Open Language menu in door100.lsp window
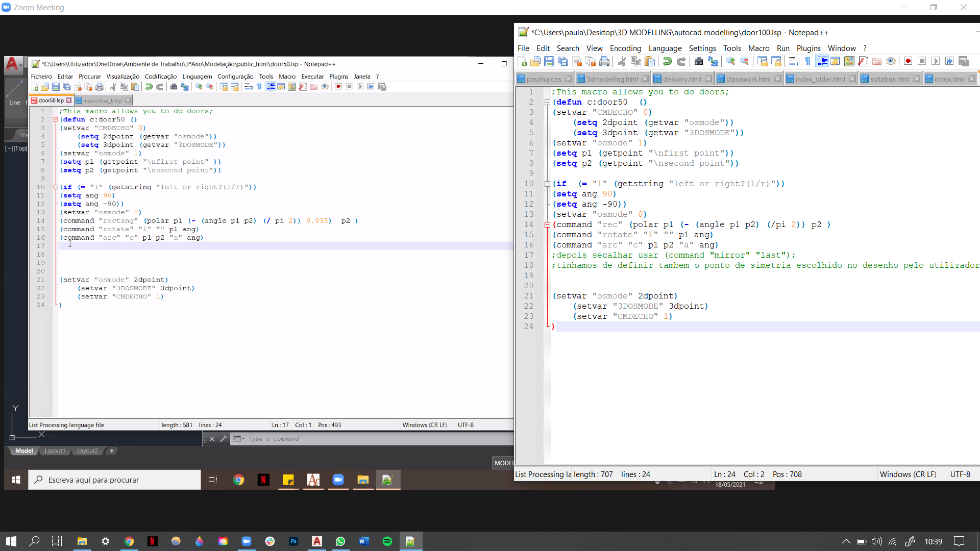 (x=665, y=48)
